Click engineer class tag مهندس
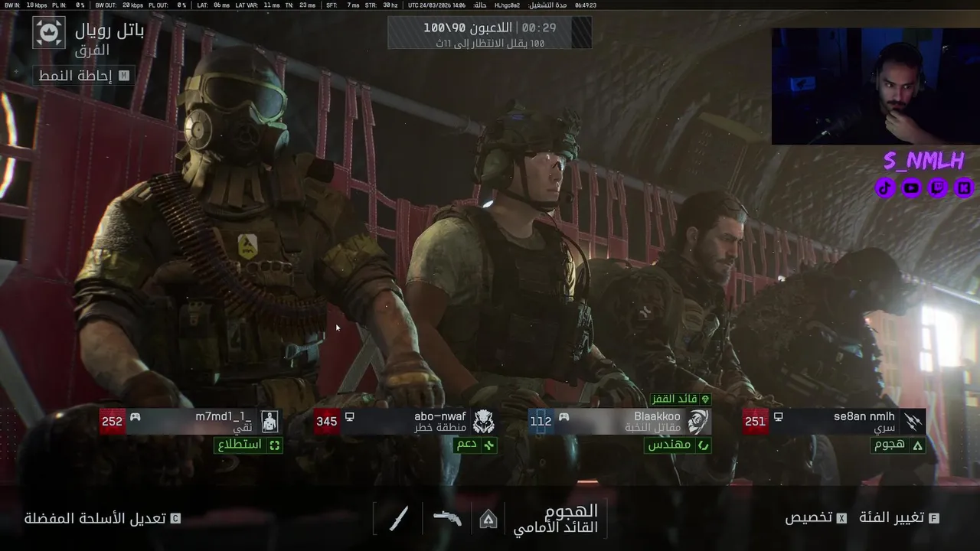The image size is (980, 551). pos(678,445)
